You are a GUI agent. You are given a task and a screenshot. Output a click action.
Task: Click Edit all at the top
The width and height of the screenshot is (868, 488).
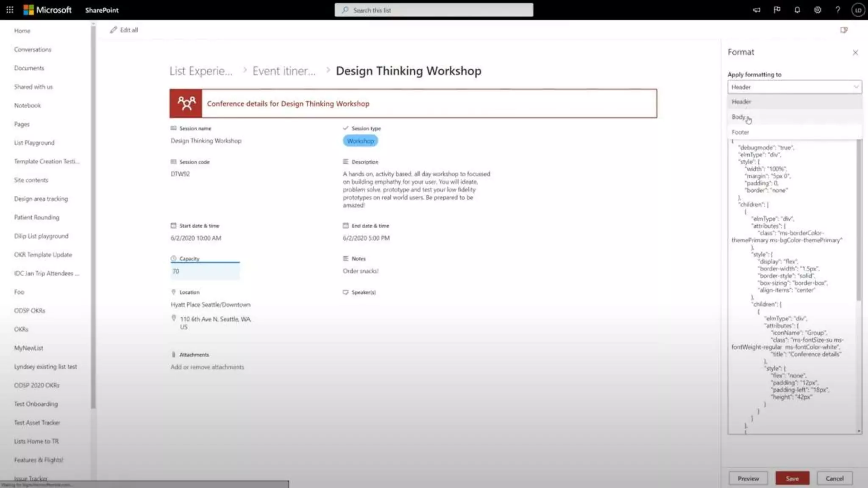124,30
